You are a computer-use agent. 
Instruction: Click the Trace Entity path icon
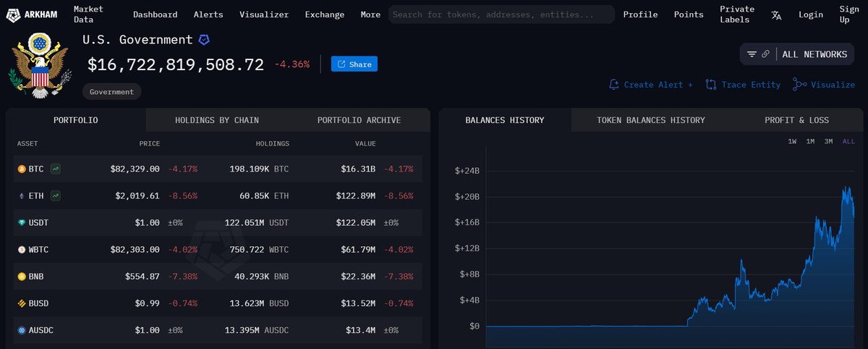[711, 85]
